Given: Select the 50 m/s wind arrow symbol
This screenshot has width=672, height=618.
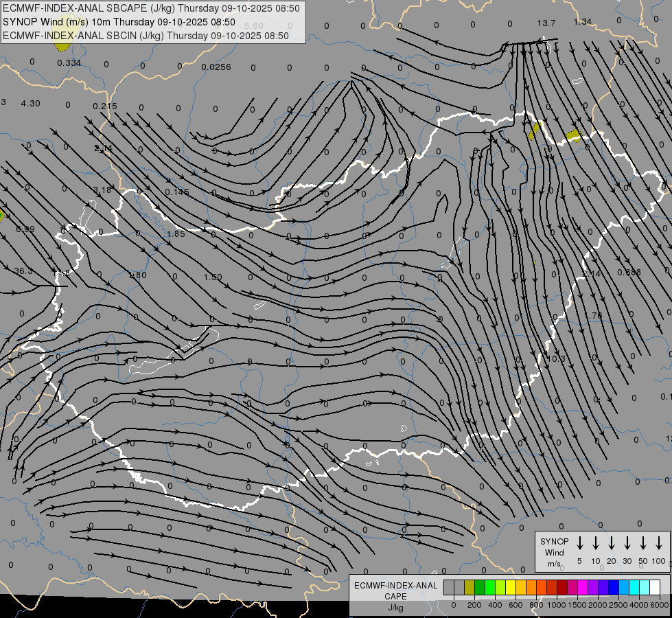Looking at the screenshot, I should (x=643, y=542).
